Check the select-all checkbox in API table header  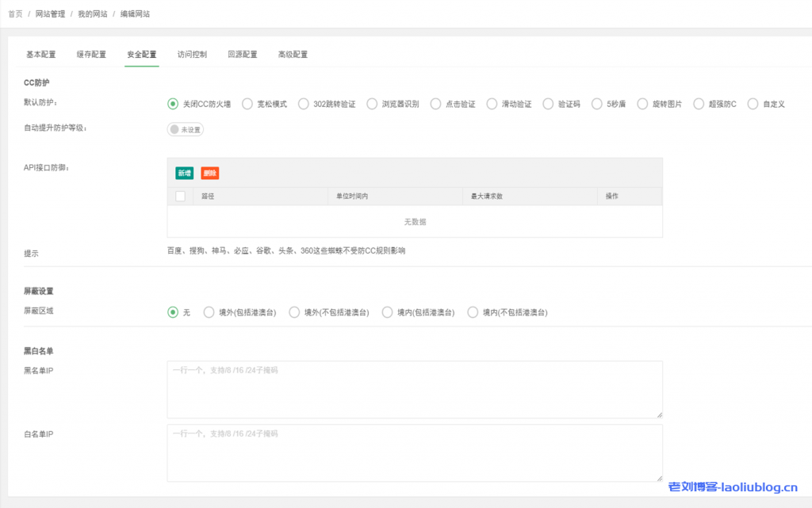(x=180, y=196)
